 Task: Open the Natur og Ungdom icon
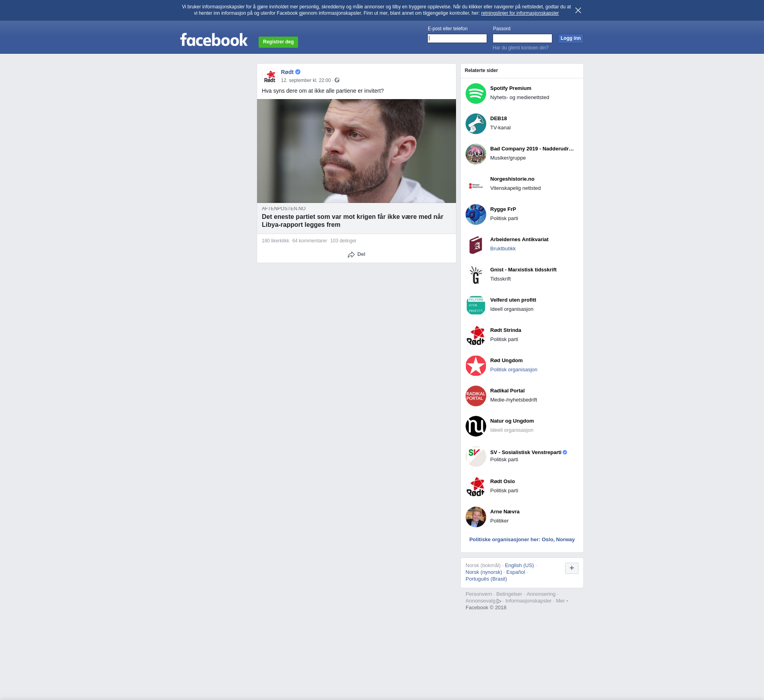(476, 426)
